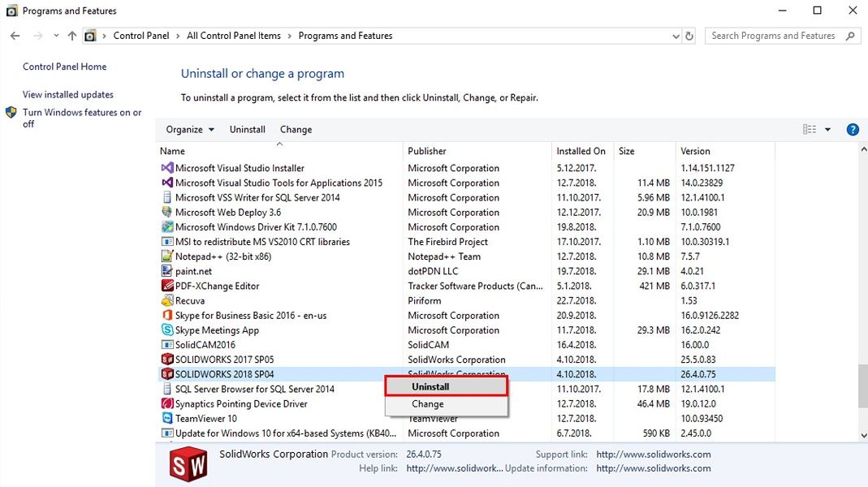Image resolution: width=868 pixels, height=487 pixels.
Task: Click the vertical scrollbar thumb in program list
Action: (x=862, y=386)
